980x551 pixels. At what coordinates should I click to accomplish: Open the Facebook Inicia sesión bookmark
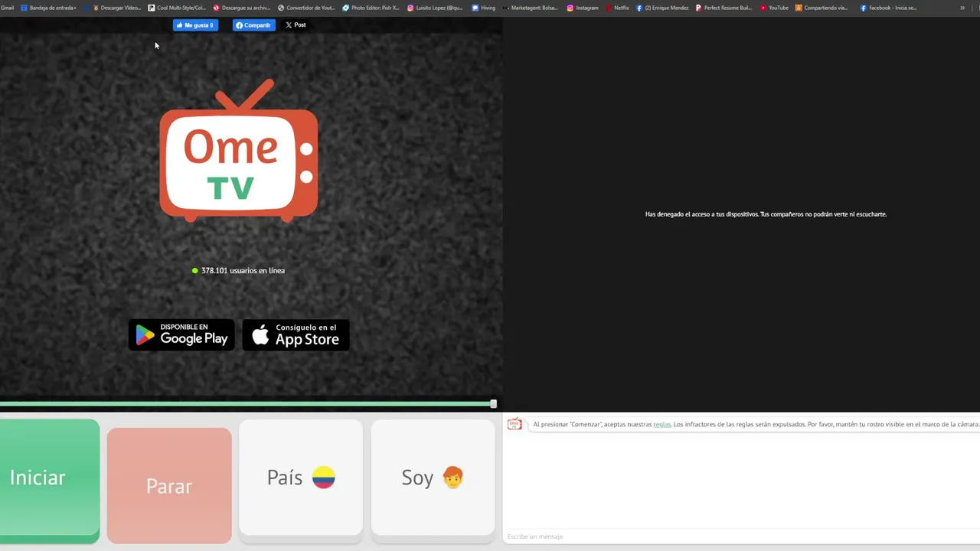(889, 8)
